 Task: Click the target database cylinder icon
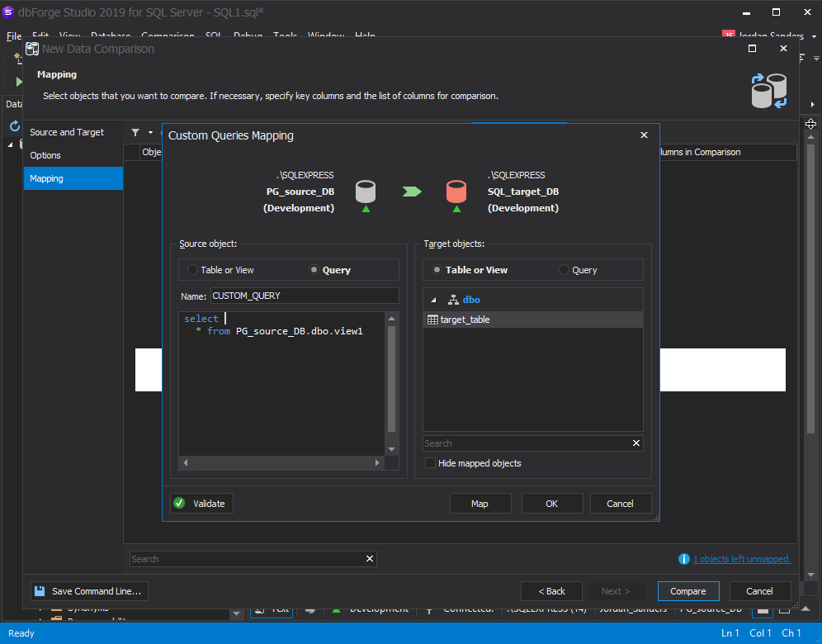point(456,192)
